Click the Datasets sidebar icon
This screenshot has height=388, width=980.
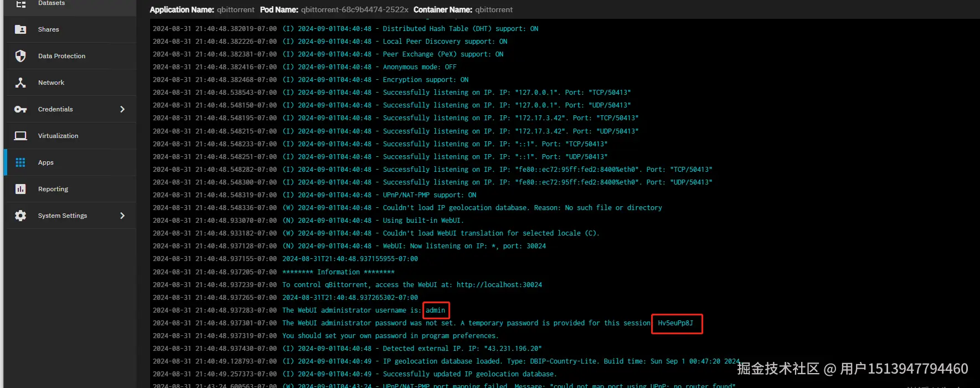click(x=20, y=3)
